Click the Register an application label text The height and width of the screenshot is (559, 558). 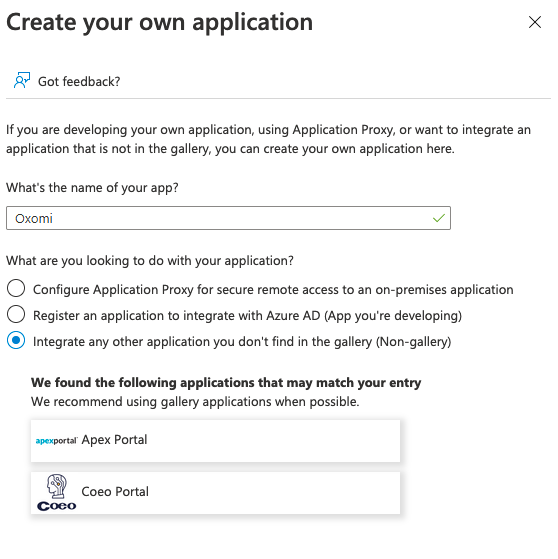[247, 316]
